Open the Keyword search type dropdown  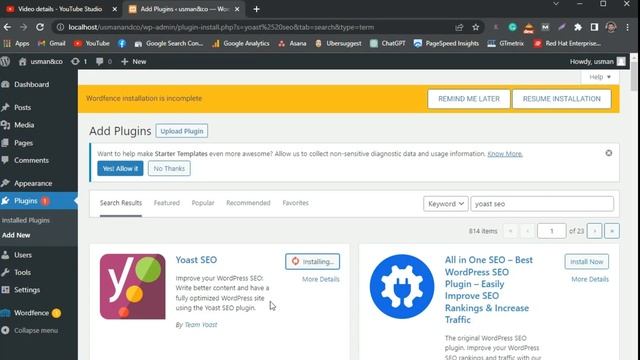point(445,204)
